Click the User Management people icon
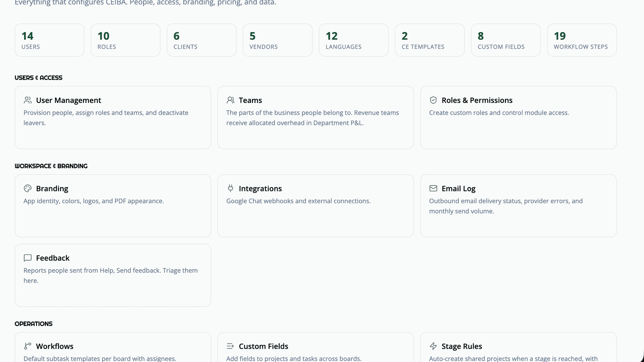Image resolution: width=644 pixels, height=362 pixels. [x=28, y=100]
